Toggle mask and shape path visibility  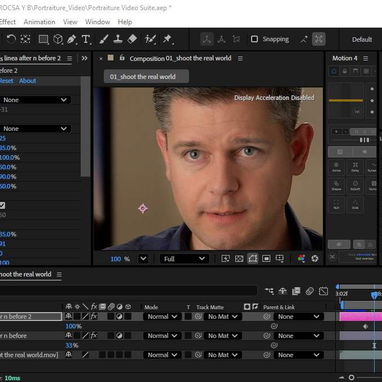point(252,259)
